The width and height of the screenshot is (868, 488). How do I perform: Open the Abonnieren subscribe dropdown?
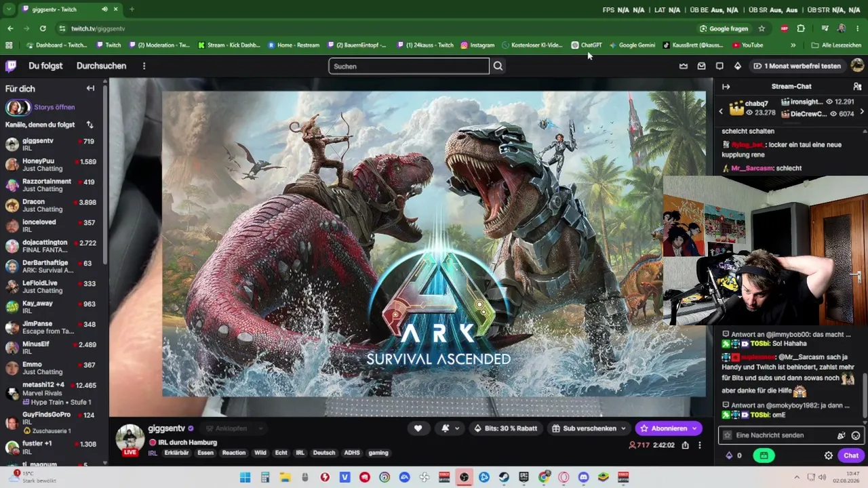[x=694, y=428]
